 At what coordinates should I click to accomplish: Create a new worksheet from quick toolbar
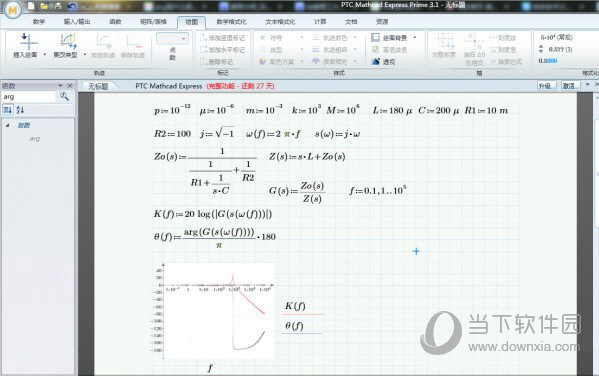(x=31, y=6)
